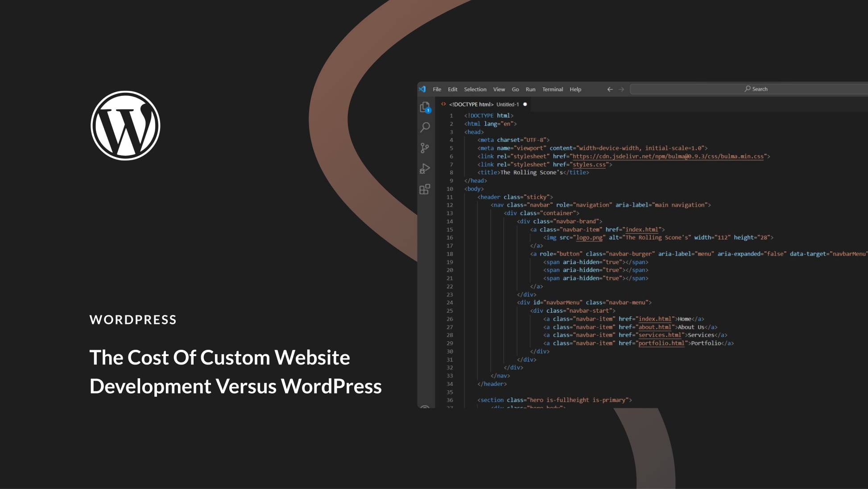Viewport: 868px width, 489px height.
Task: Open the Help menu
Action: 575,89
